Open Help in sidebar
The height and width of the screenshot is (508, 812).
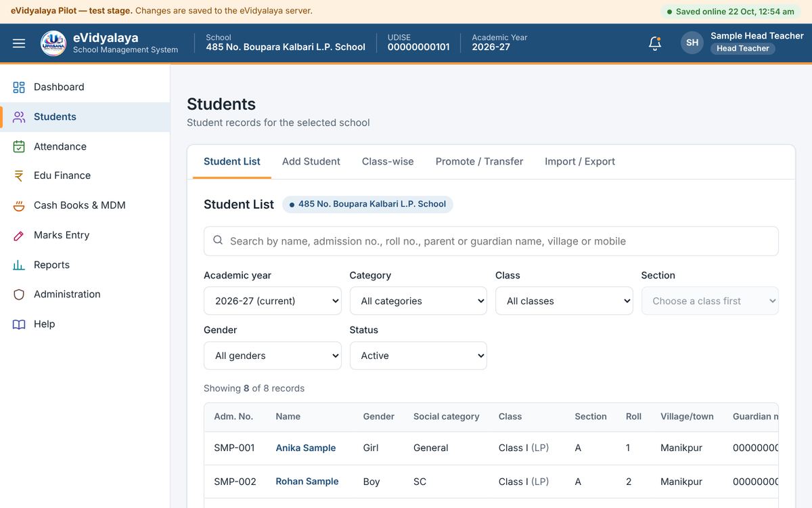(x=85, y=324)
